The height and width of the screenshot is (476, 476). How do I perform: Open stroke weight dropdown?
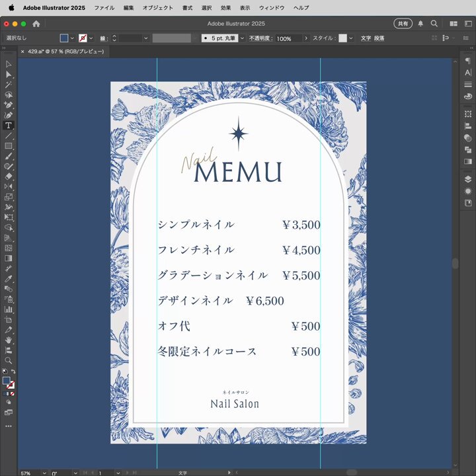pyautogui.click(x=145, y=38)
